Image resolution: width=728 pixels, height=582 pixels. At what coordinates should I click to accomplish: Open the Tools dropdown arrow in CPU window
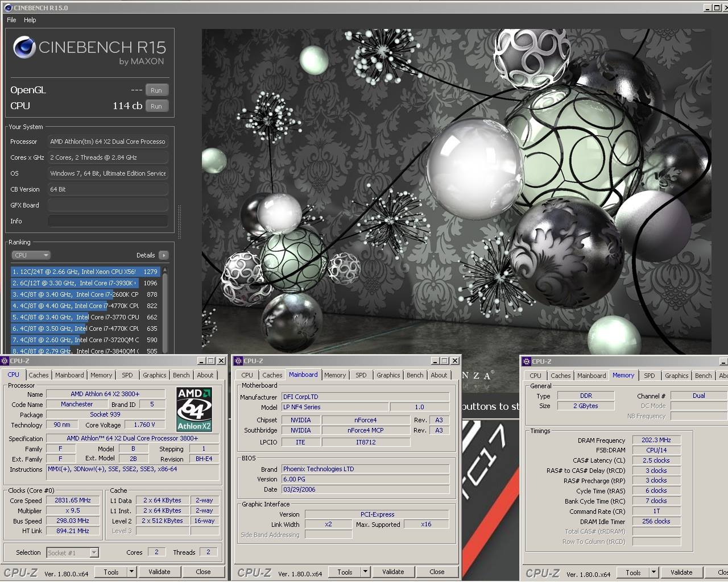(x=132, y=572)
